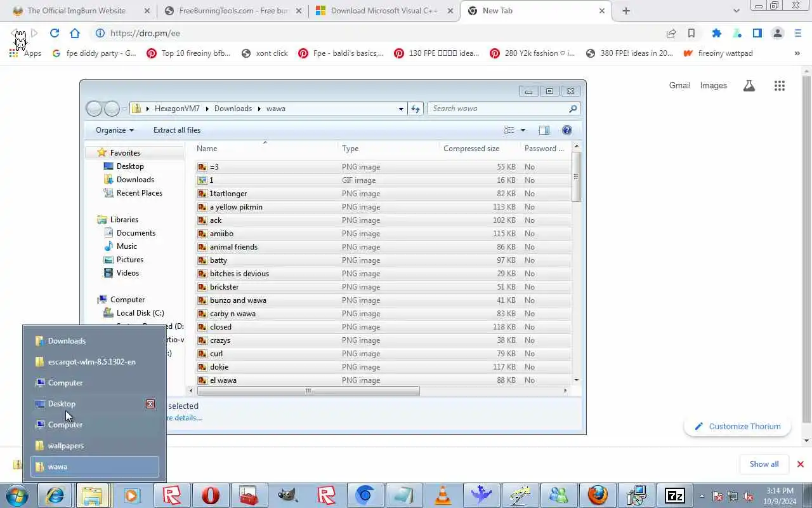Image resolution: width=812 pixels, height=508 pixels.
Task: Click the Windows Start orb
Action: 17,495
